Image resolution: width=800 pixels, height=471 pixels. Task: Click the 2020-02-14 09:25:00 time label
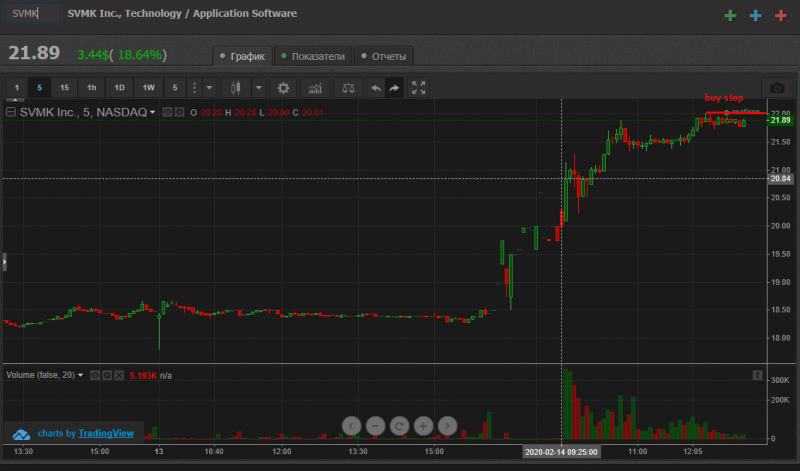coord(561,452)
